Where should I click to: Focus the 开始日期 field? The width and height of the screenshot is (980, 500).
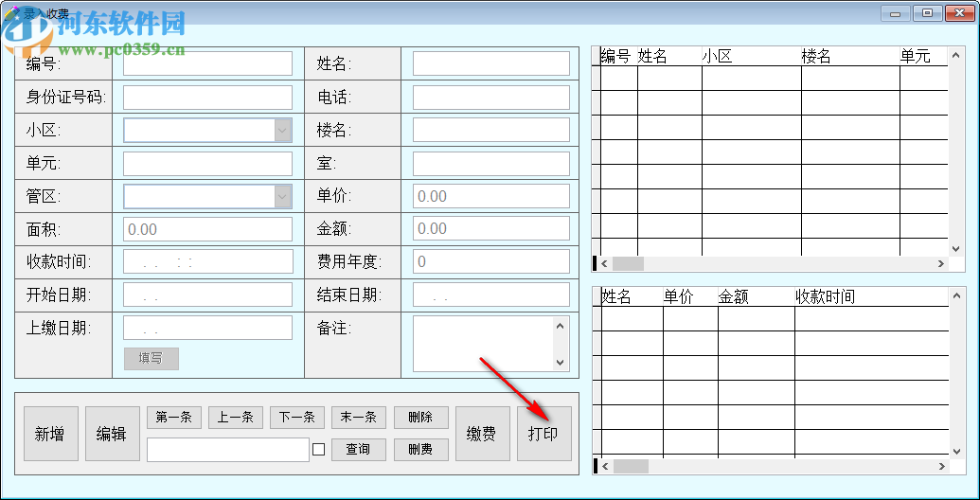tap(207, 295)
